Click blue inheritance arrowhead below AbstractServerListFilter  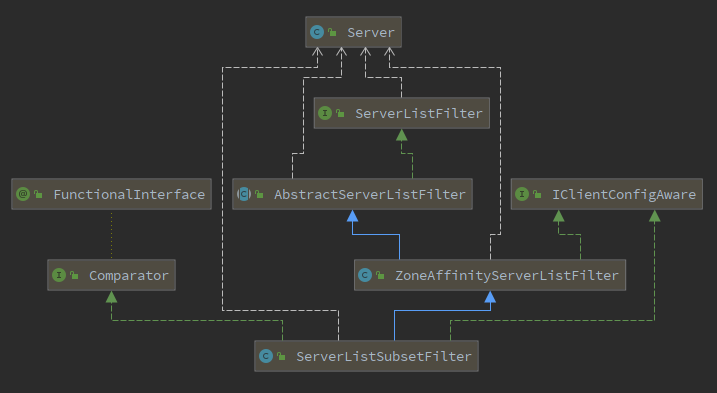point(352,216)
